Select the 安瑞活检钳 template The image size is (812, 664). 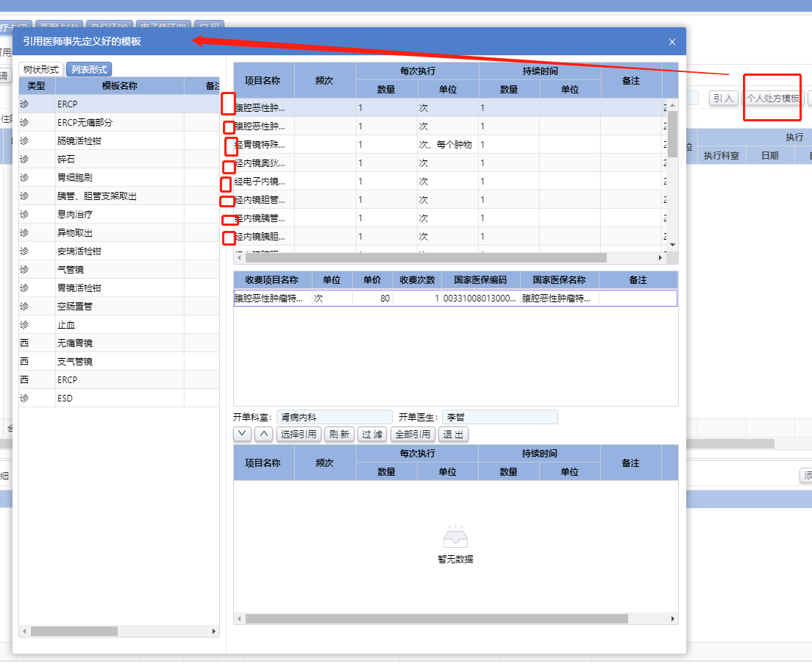pyautogui.click(x=119, y=251)
